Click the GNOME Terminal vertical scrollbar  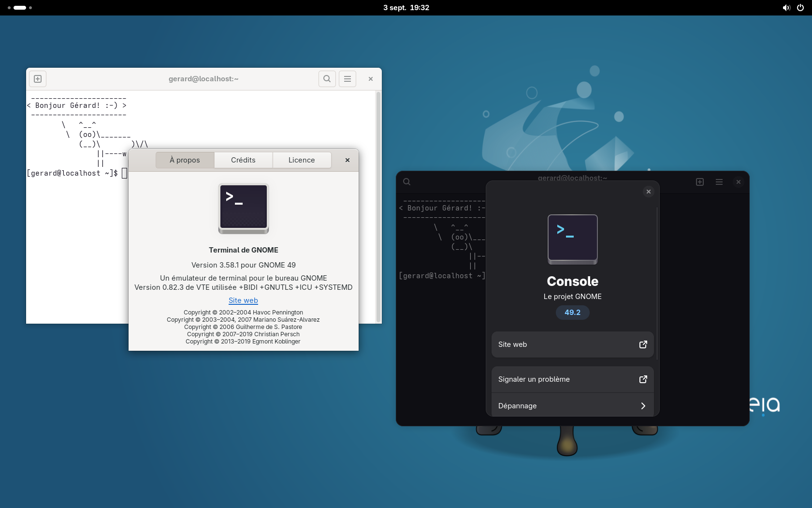tap(378, 207)
